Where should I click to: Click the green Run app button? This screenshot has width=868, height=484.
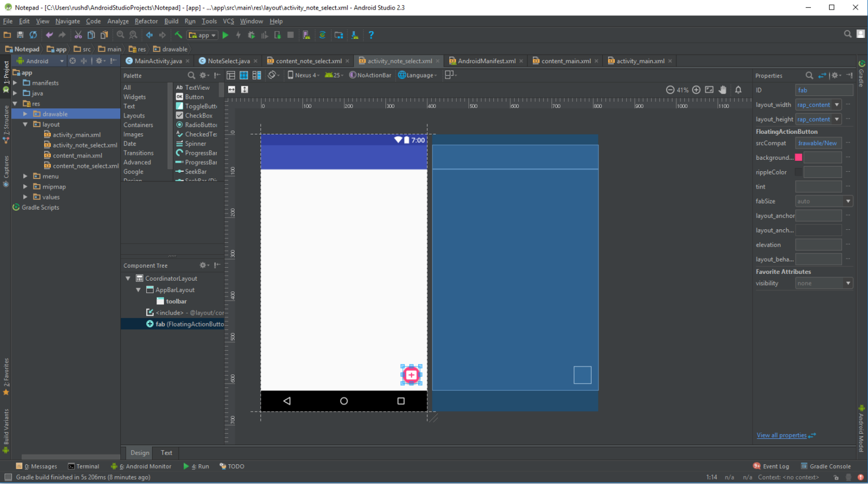point(225,35)
